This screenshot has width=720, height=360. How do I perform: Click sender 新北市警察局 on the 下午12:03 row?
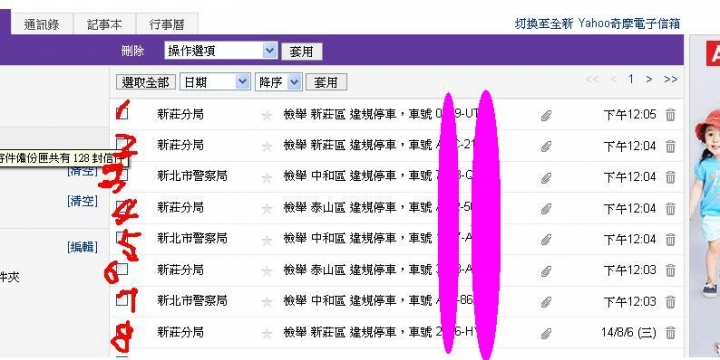click(192, 301)
